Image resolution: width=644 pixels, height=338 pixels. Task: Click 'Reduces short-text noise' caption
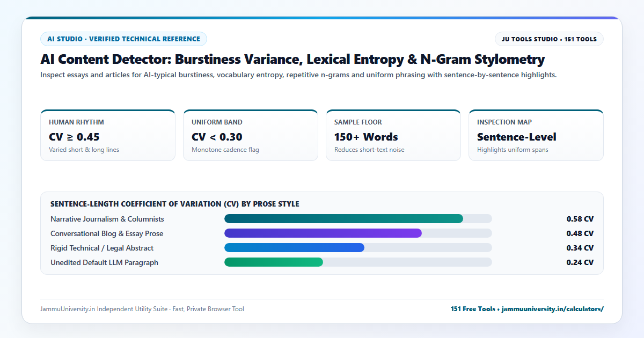click(369, 150)
